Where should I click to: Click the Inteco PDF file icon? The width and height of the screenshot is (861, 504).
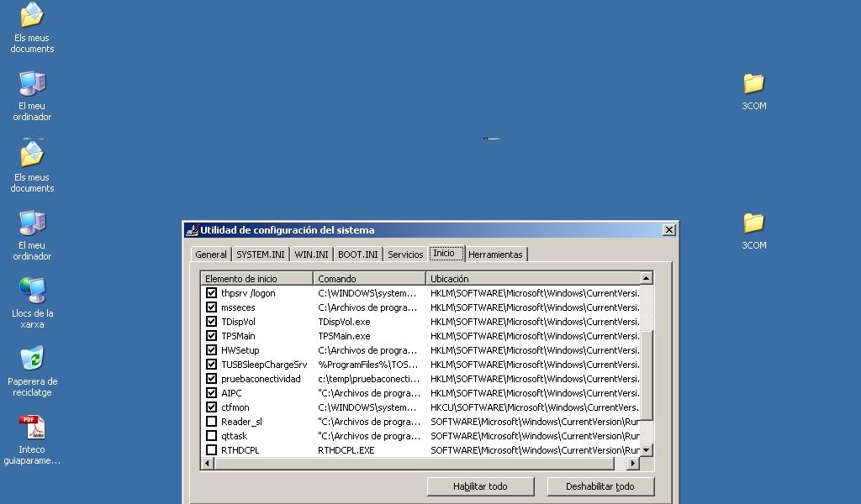coord(32,428)
